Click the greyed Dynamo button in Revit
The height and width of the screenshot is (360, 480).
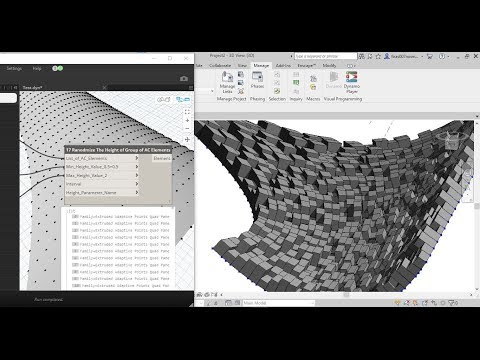point(334,80)
